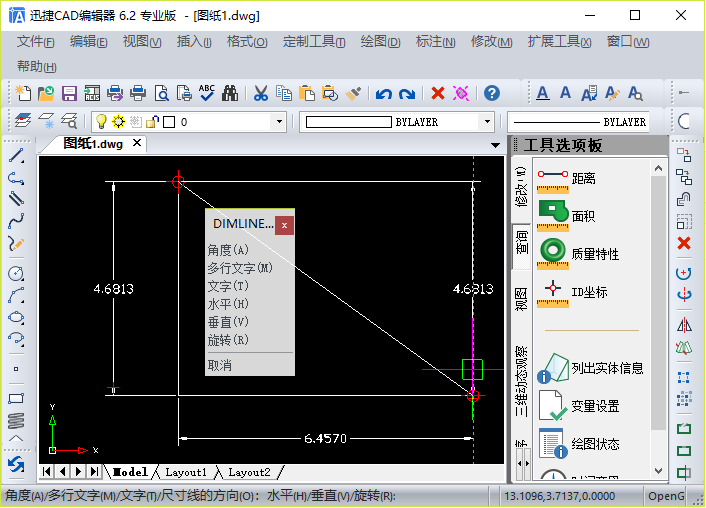Open the 帮助(H) menu

[x=36, y=67]
